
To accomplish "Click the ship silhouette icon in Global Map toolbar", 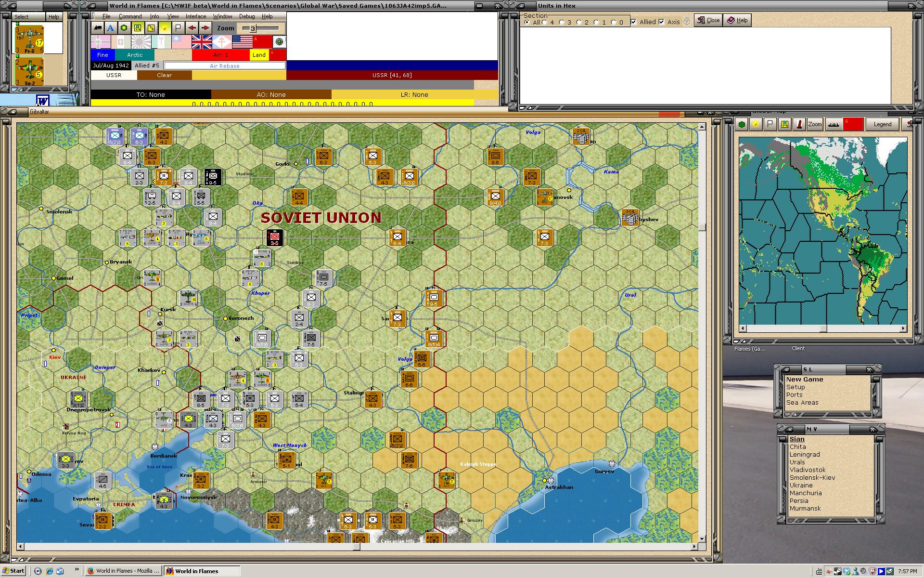I will [x=834, y=124].
